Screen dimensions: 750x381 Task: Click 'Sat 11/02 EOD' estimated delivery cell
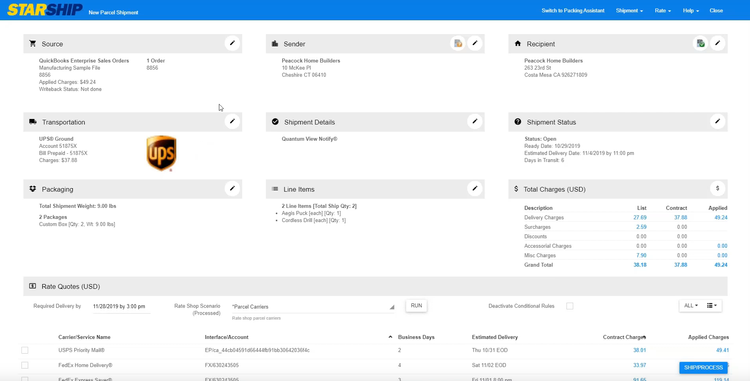[x=489, y=365]
